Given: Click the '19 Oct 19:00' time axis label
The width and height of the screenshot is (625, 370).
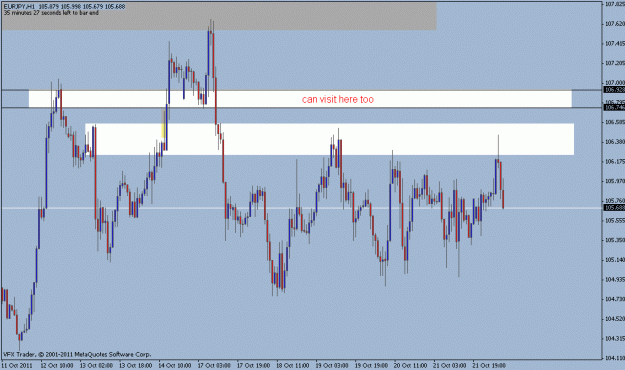Looking at the screenshot, I should 371,365.
